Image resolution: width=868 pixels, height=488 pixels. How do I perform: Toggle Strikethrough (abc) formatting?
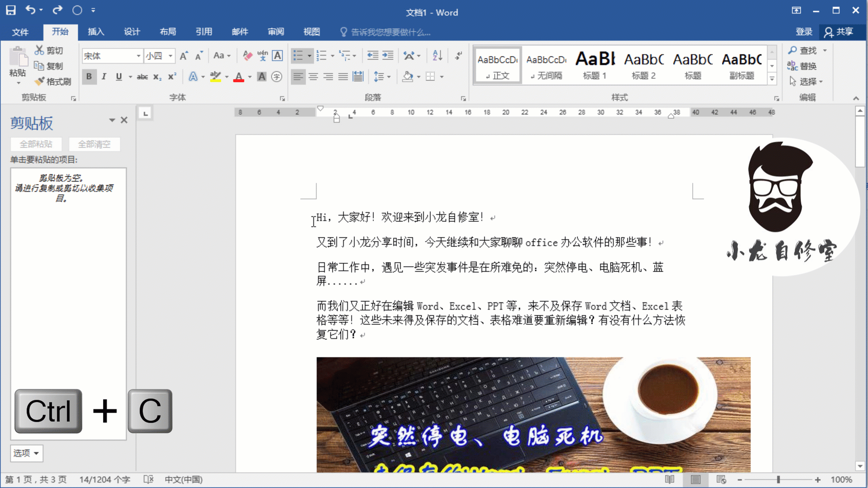[x=142, y=77]
